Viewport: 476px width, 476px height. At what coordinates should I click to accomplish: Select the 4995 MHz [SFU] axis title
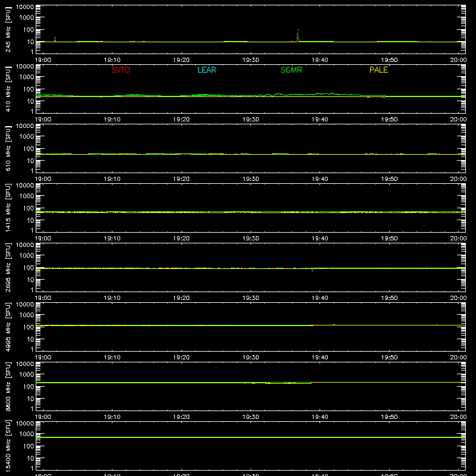point(8,327)
